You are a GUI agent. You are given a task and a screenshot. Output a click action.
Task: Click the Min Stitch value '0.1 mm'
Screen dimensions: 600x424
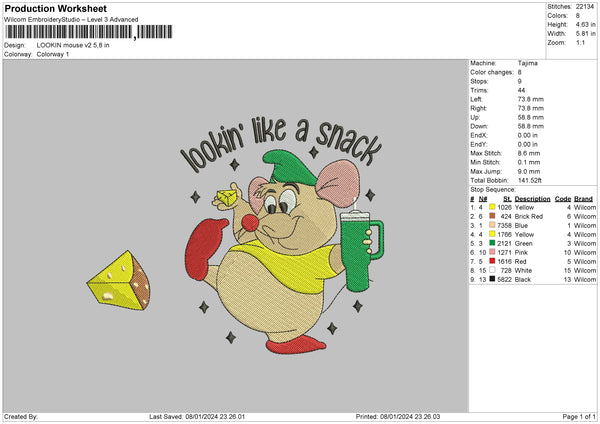pyautogui.click(x=529, y=162)
